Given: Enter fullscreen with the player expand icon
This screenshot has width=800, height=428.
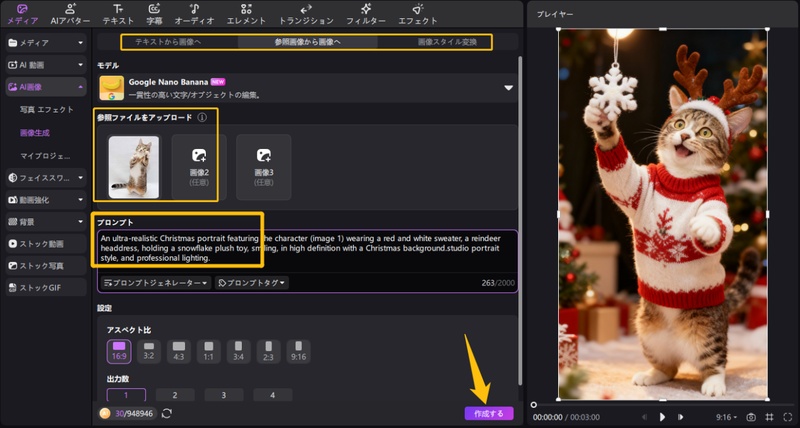Looking at the screenshot, I should coord(788,416).
